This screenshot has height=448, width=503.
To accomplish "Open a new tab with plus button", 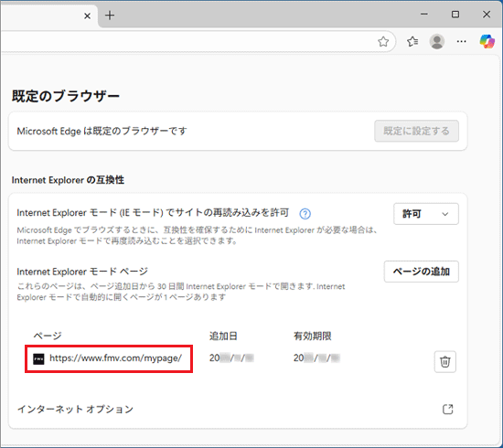I will click(x=110, y=16).
